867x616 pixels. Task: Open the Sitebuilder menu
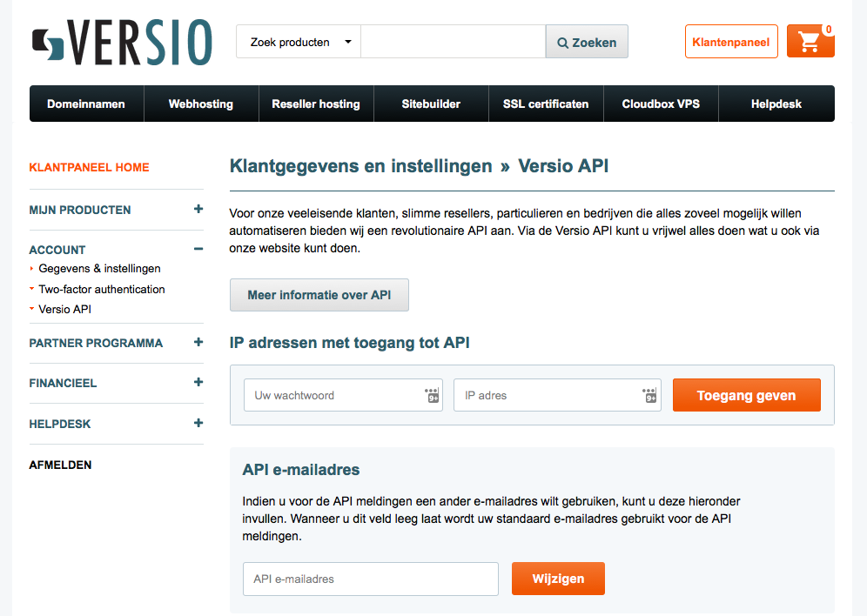pyautogui.click(x=431, y=104)
